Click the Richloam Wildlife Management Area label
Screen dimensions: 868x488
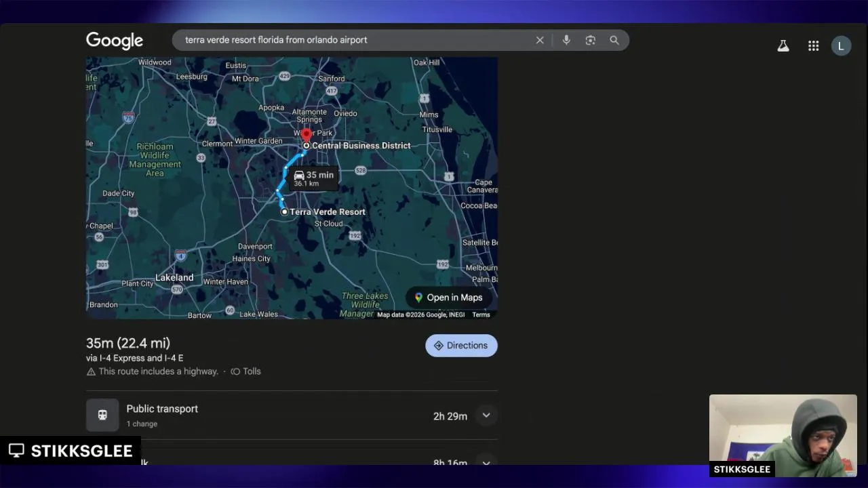(x=155, y=160)
